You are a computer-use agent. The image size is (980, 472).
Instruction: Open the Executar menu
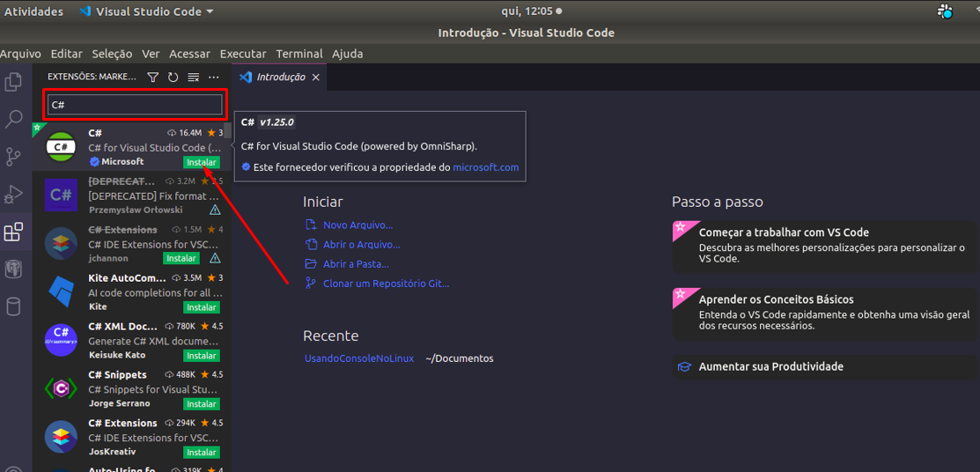point(243,54)
